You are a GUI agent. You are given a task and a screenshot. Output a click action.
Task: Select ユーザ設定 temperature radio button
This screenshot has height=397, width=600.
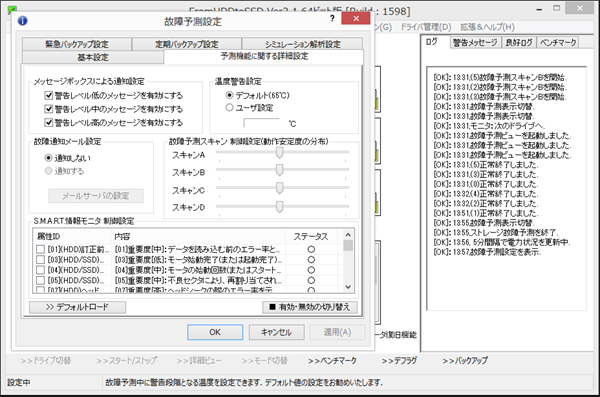[x=229, y=108]
